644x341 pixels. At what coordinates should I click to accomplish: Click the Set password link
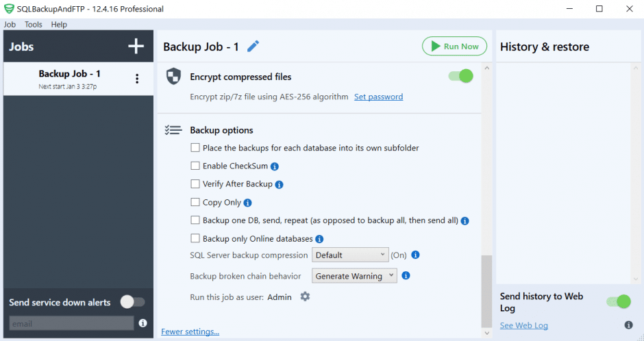[378, 97]
